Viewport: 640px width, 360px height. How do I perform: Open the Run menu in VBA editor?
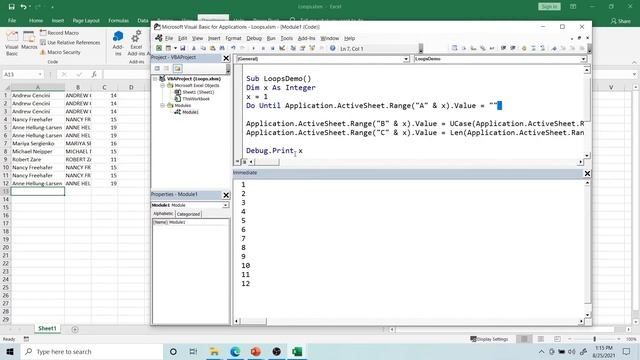pos(271,38)
